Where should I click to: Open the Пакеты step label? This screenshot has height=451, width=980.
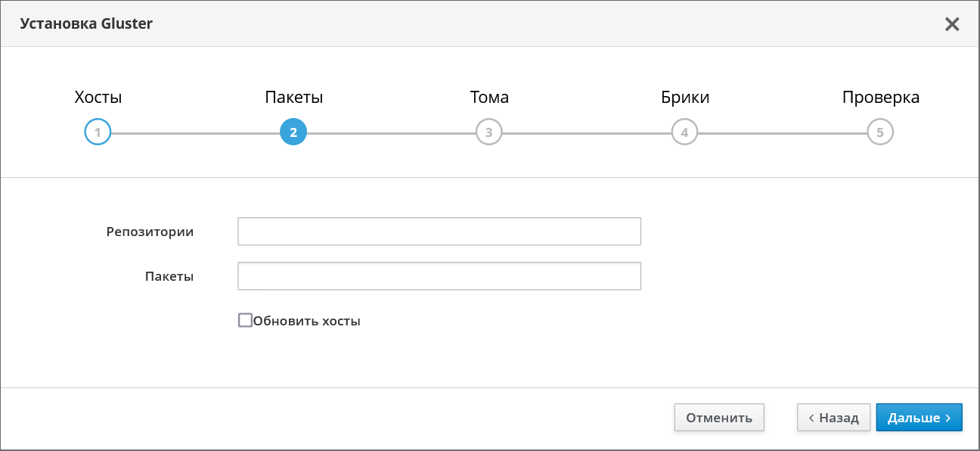(x=294, y=98)
